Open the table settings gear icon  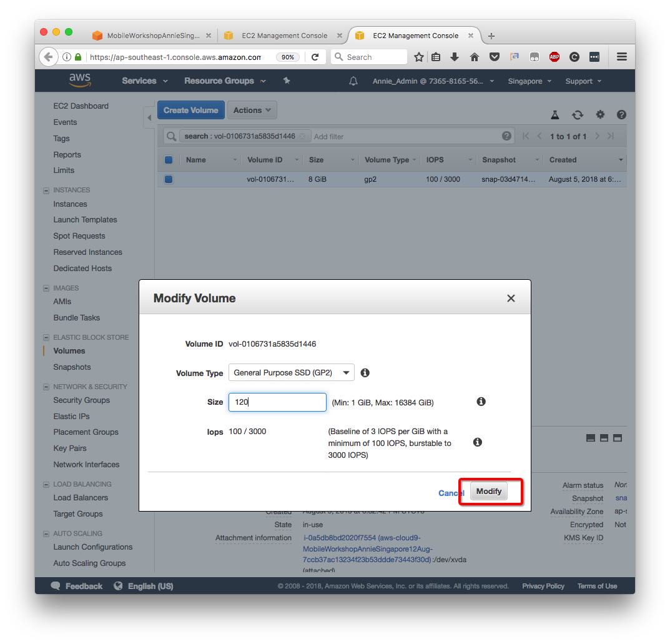tap(600, 114)
